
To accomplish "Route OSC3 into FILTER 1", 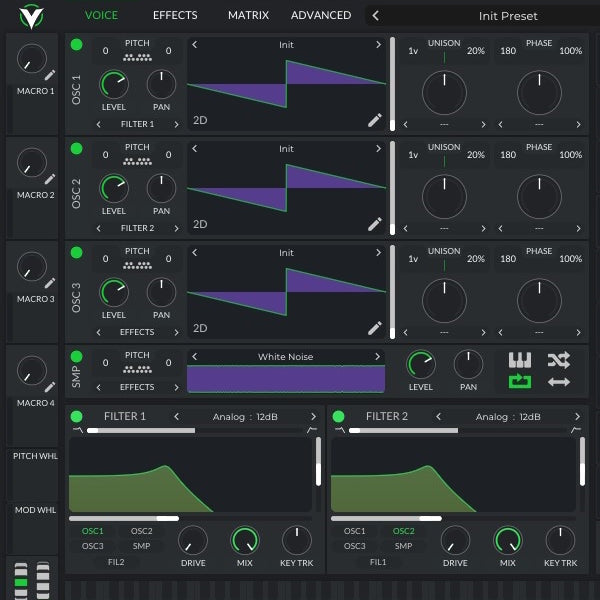I will tap(93, 546).
